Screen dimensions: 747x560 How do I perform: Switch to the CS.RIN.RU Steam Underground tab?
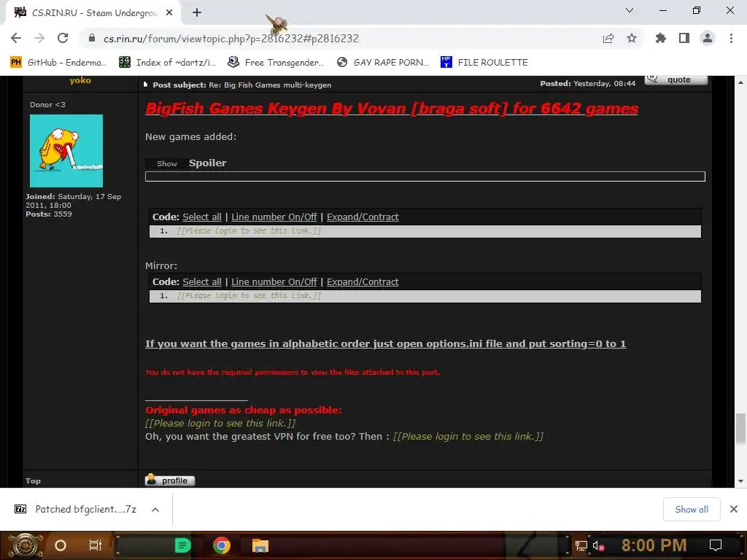click(93, 13)
